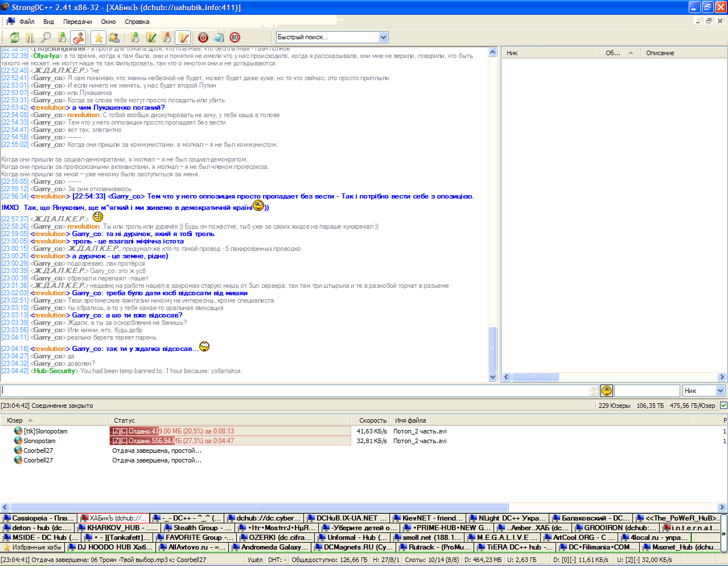Expand hidden hub tabs with » arrow
The width and height of the screenshot is (728, 566).
[724, 533]
